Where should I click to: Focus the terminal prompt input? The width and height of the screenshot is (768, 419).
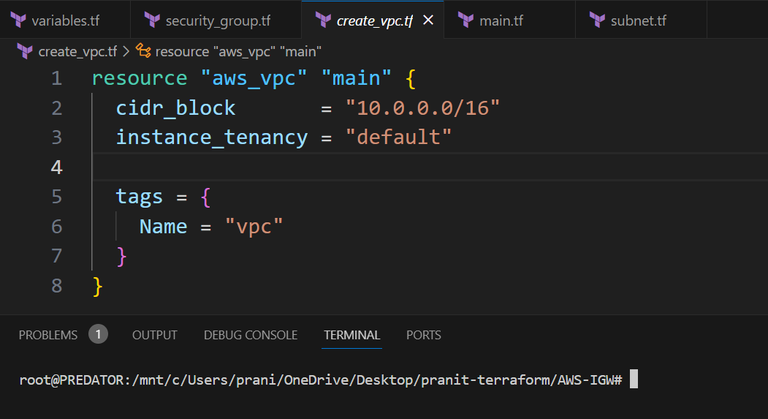pos(633,381)
